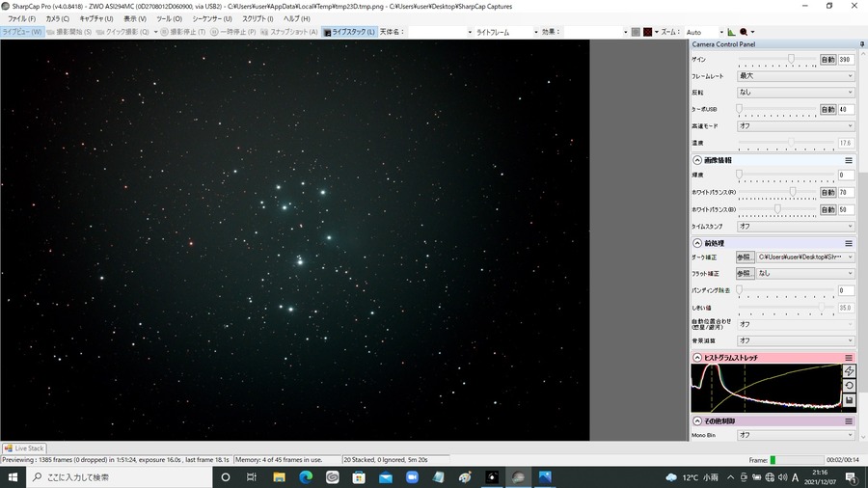Open Microsoft Edge from the taskbar
Image resolution: width=868 pixels, height=488 pixels.
[x=306, y=477]
